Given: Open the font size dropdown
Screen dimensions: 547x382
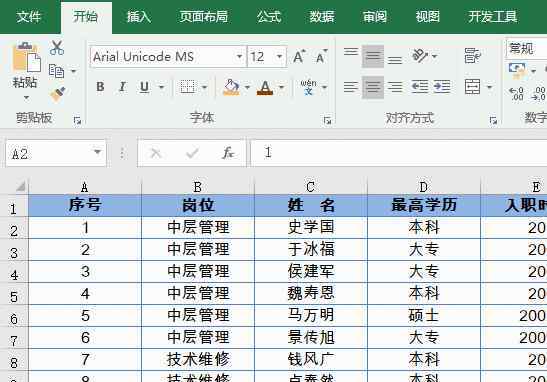Looking at the screenshot, I should click(x=279, y=56).
